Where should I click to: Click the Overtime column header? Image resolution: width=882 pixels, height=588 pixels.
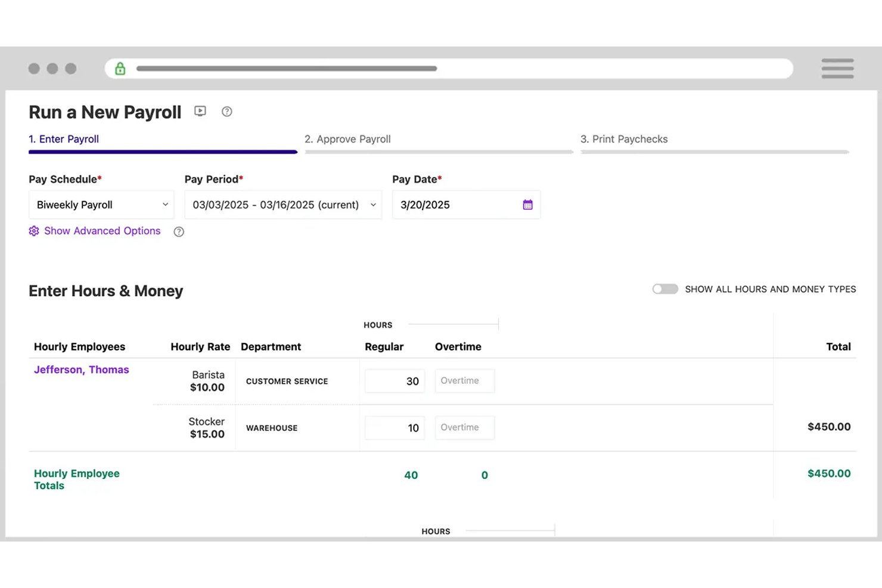click(458, 347)
